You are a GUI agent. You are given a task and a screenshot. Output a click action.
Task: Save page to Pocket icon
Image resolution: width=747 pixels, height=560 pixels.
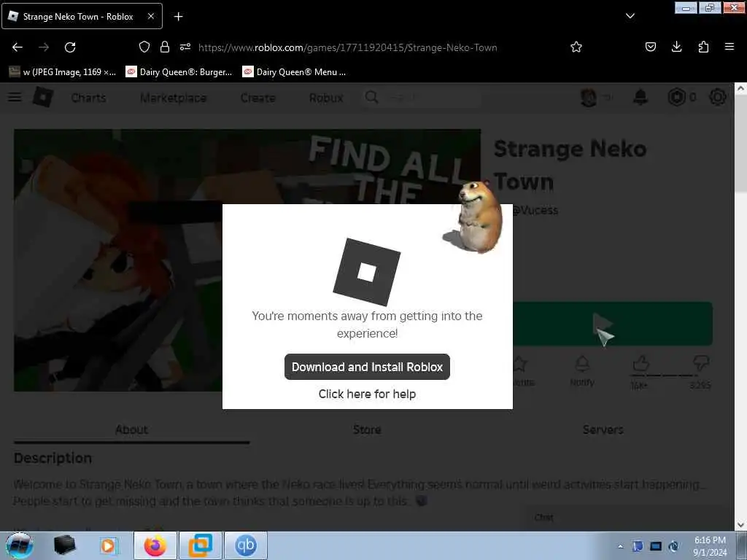[650, 47]
